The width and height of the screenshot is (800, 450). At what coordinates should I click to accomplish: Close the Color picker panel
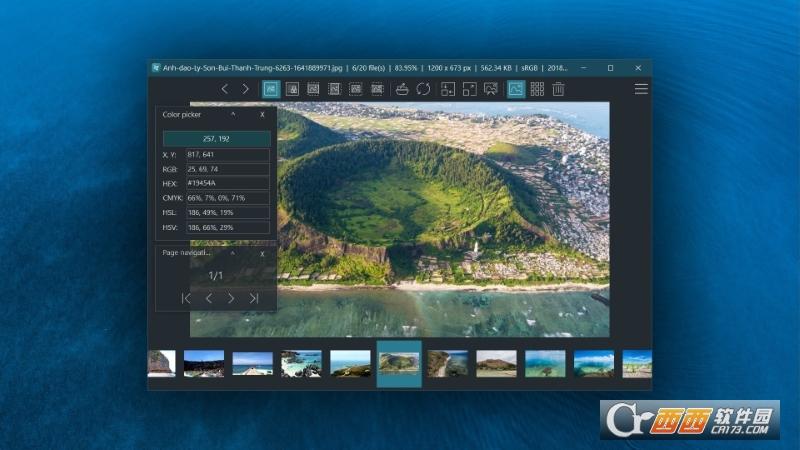click(x=262, y=115)
